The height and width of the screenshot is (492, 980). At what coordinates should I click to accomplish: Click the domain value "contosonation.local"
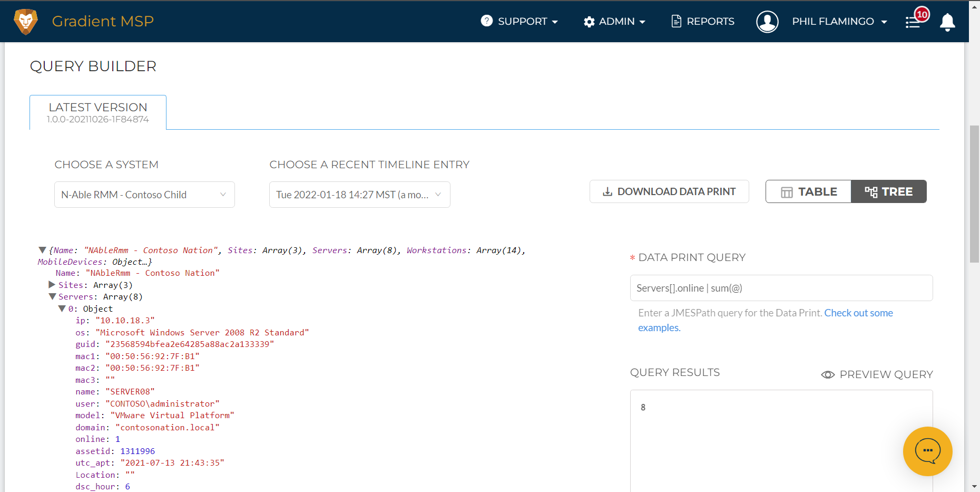click(x=167, y=428)
